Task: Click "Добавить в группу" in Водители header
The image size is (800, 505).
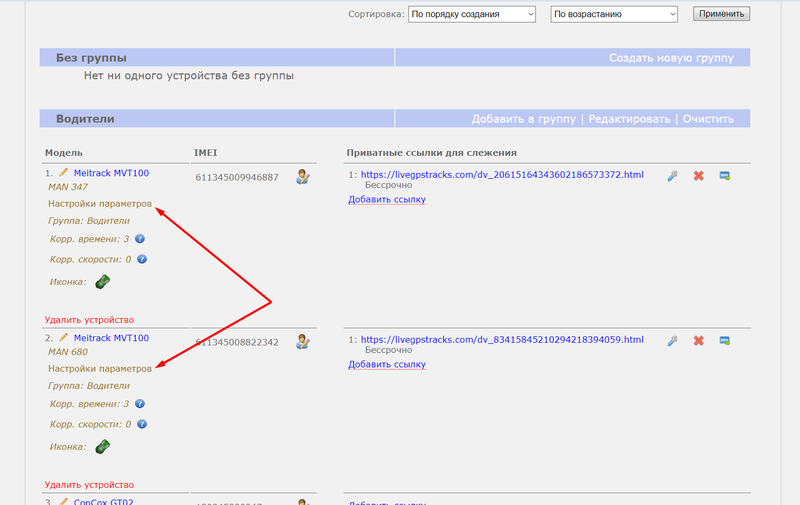Action: pos(523,119)
